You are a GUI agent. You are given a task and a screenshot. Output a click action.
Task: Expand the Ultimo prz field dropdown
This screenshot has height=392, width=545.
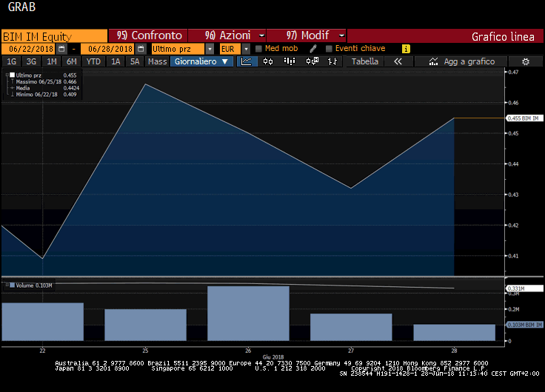[210, 49]
